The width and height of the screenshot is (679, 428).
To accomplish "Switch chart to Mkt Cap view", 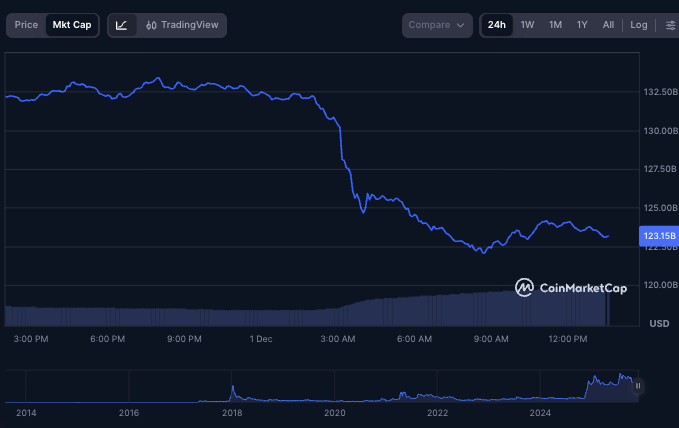I will [x=72, y=25].
